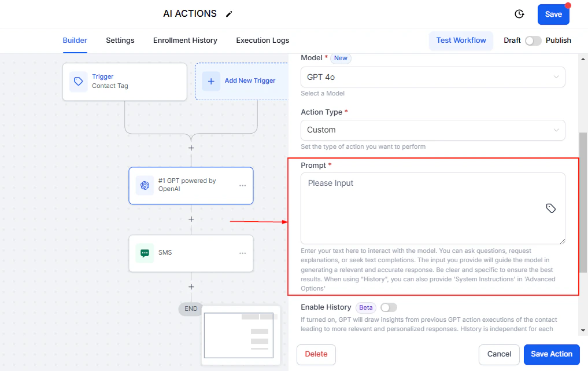Open the SMS node's ellipsis menu
The width and height of the screenshot is (588, 371).
point(243,252)
